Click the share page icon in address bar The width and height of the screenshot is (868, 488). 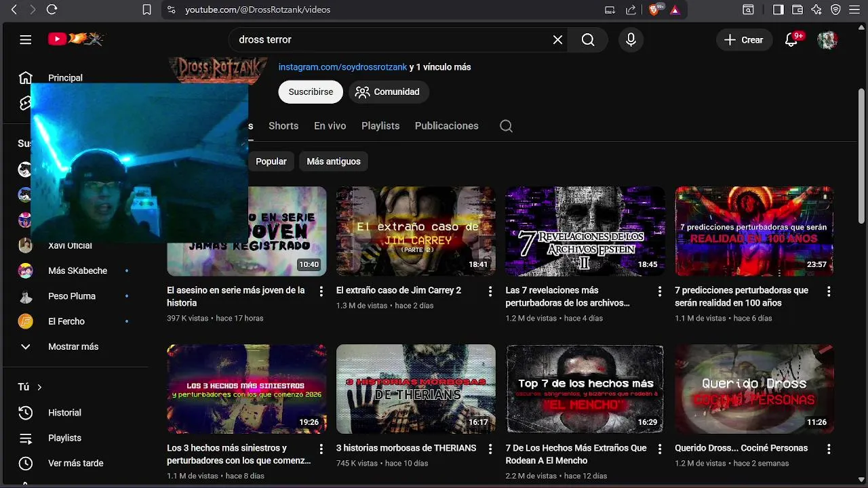[631, 9]
